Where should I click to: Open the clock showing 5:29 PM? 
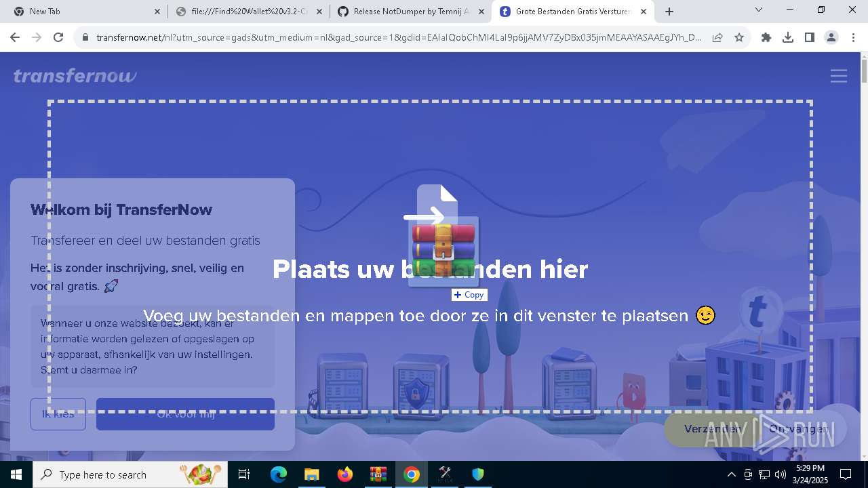pyautogui.click(x=810, y=474)
